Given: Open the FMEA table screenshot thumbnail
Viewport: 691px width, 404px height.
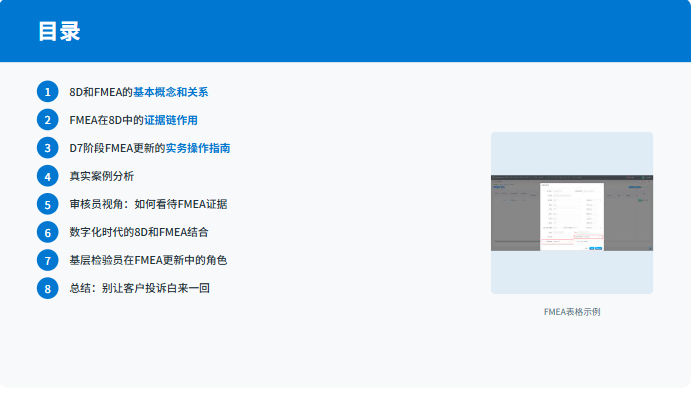Looking at the screenshot, I should coord(571,213).
